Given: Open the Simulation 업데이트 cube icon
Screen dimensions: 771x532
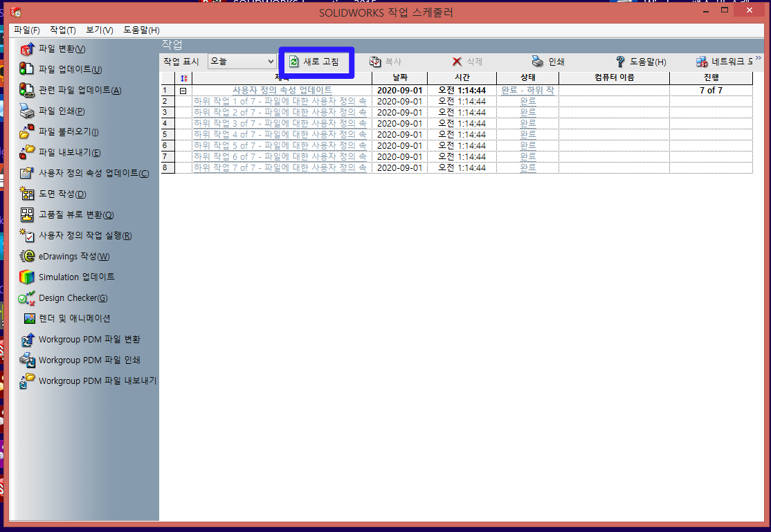Looking at the screenshot, I should (x=26, y=277).
